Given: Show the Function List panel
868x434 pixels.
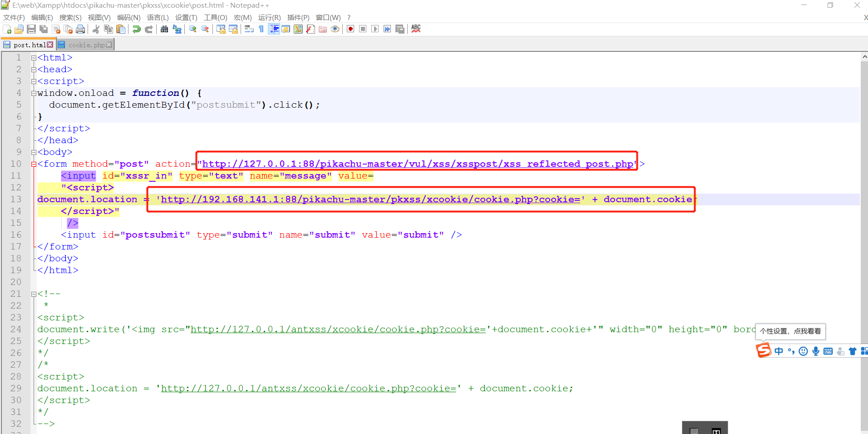Looking at the screenshot, I should (x=311, y=29).
